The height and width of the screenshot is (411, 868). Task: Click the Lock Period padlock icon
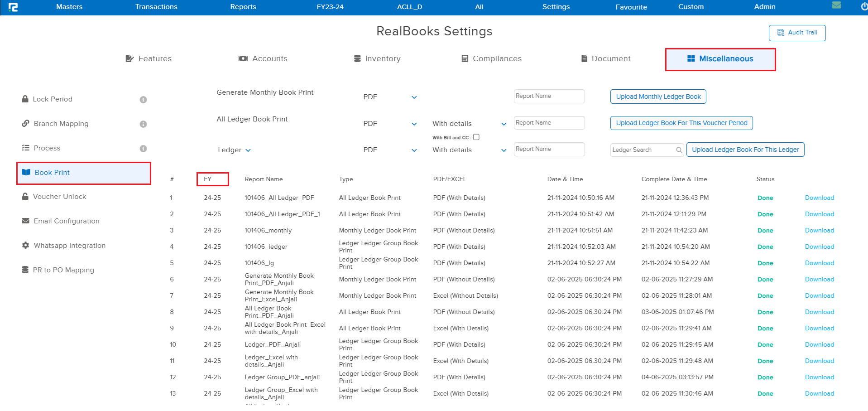[x=25, y=99]
